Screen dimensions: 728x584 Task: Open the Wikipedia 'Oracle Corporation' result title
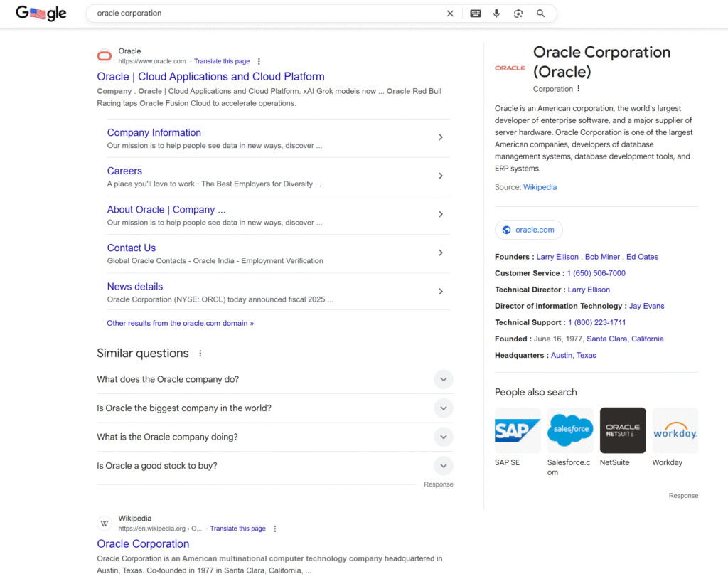tap(143, 544)
